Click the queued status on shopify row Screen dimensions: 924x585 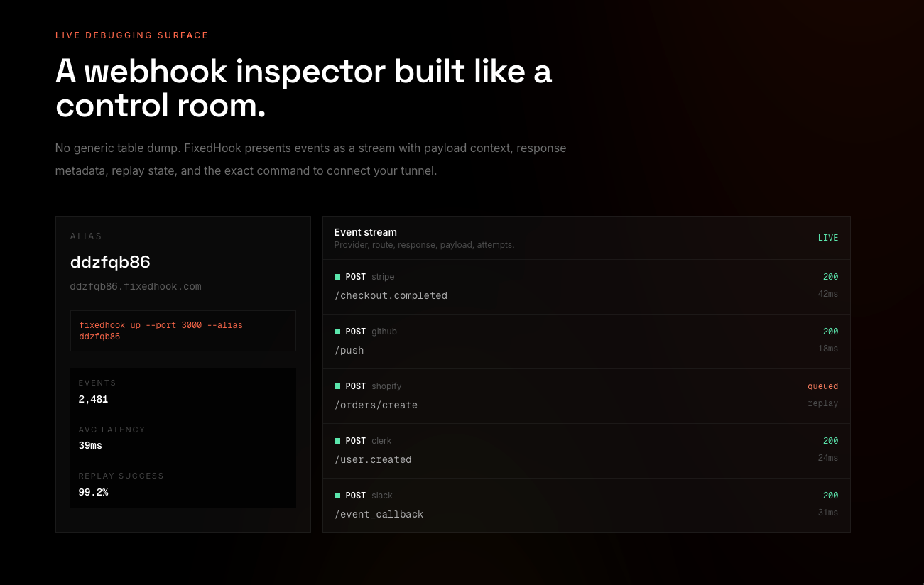pos(822,386)
